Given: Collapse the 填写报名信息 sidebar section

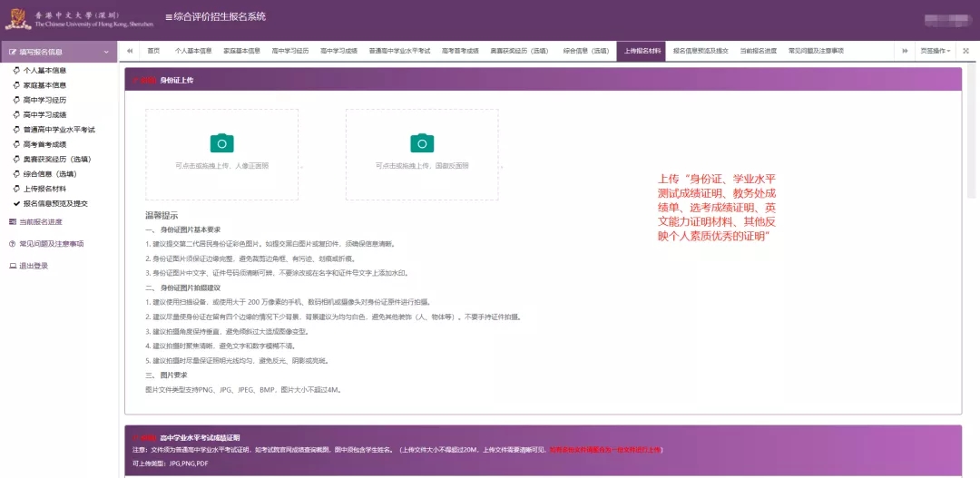Looking at the screenshot, I should pyautogui.click(x=106, y=53).
